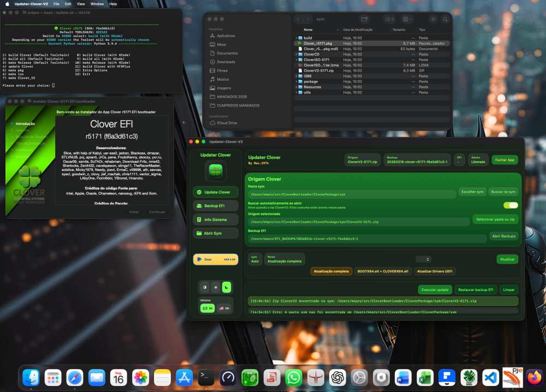
Task: Click Buscar na sym button
Action: [x=503, y=192]
